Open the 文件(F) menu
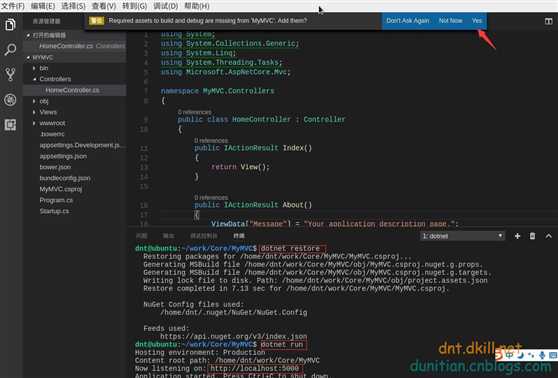The image size is (558, 378). click(13, 6)
